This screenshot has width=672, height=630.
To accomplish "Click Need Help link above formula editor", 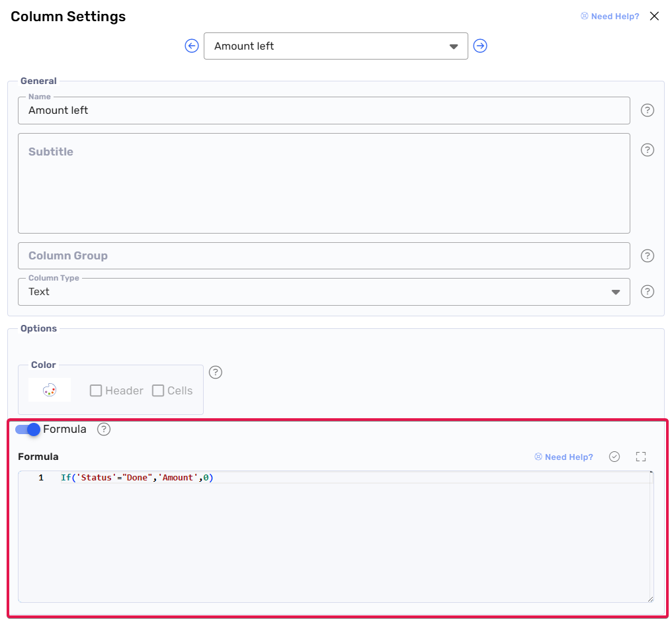I will [564, 457].
